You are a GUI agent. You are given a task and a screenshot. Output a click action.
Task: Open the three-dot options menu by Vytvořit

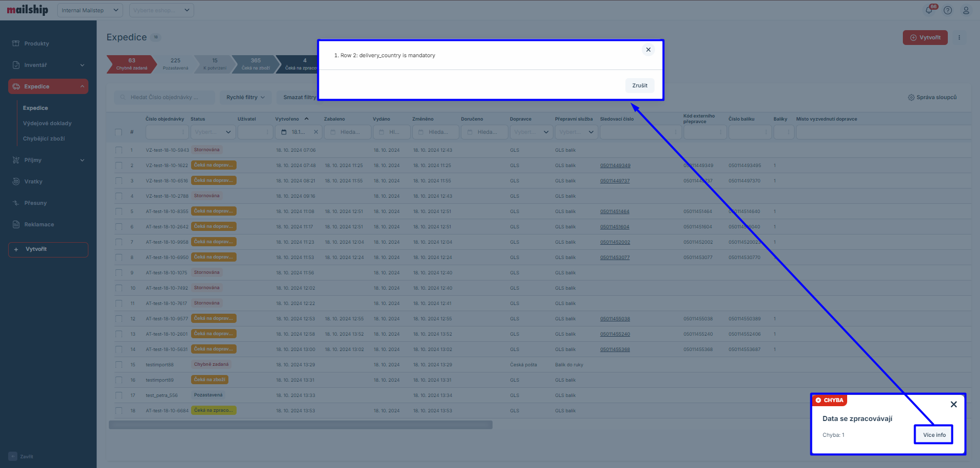tap(959, 37)
